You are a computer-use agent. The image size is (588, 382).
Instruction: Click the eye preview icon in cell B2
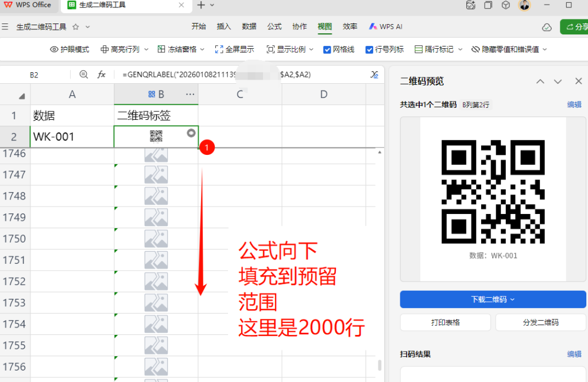[191, 133]
